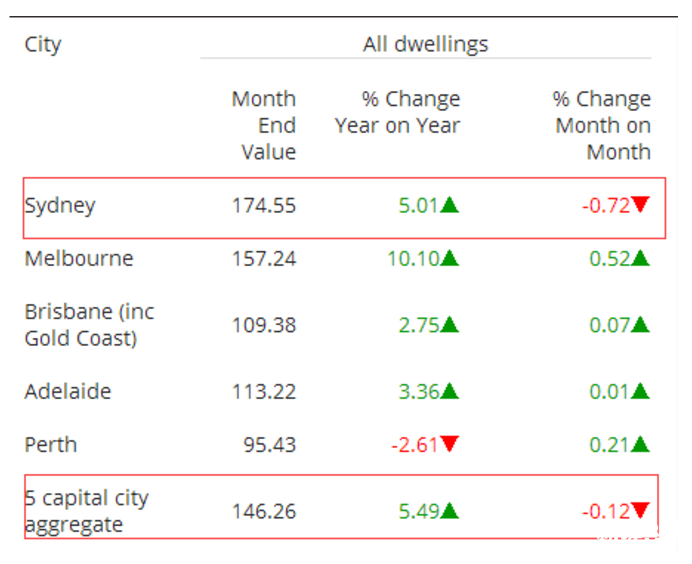Viewport: 692px width, 564px height.
Task: Click the green arrow beside Adelaide 3.36
Action: [450, 391]
